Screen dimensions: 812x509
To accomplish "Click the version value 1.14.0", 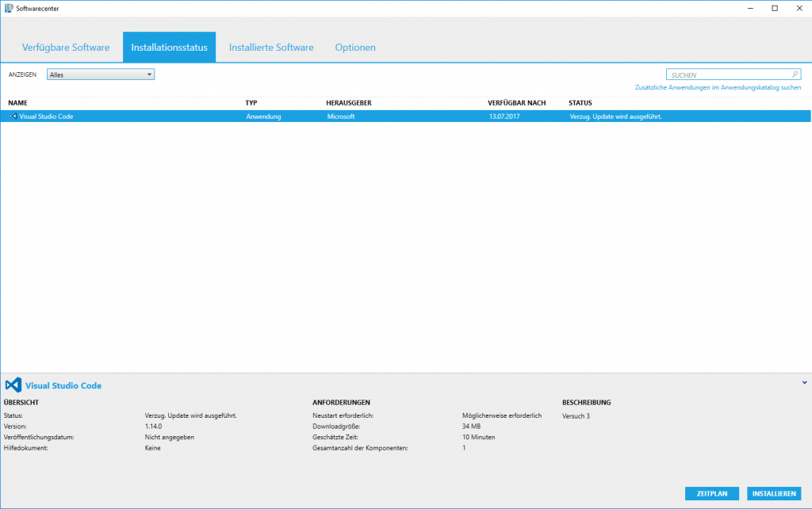I will point(153,427).
